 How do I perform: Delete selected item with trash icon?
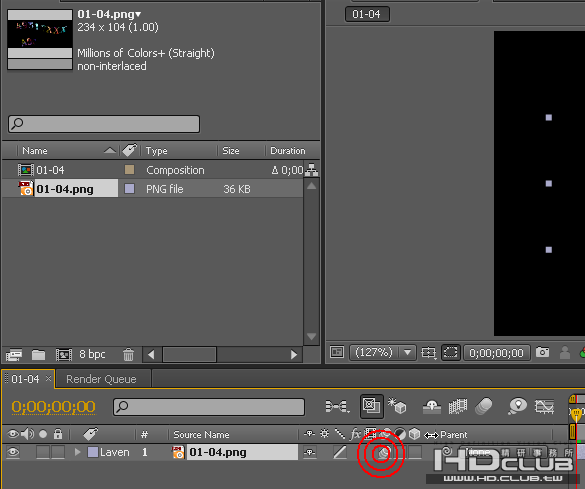pyautogui.click(x=128, y=354)
